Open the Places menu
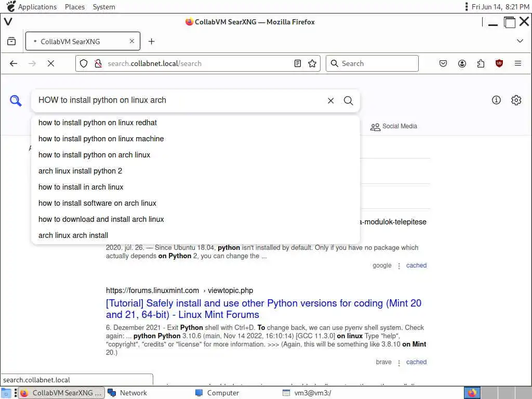This screenshot has height=399, width=532. point(75,7)
